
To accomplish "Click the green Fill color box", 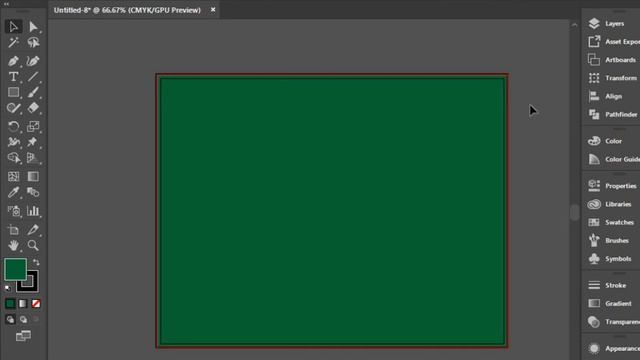I will click(16, 269).
